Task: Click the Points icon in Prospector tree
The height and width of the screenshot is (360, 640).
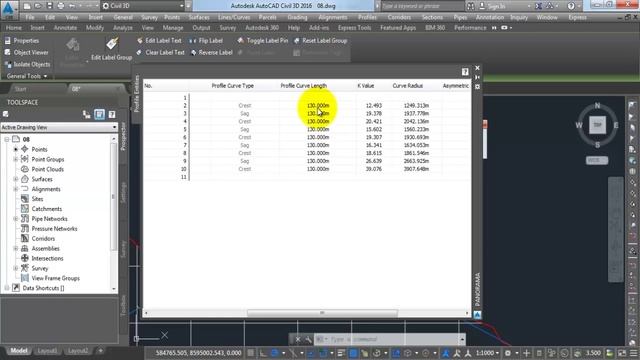Action: coord(25,149)
